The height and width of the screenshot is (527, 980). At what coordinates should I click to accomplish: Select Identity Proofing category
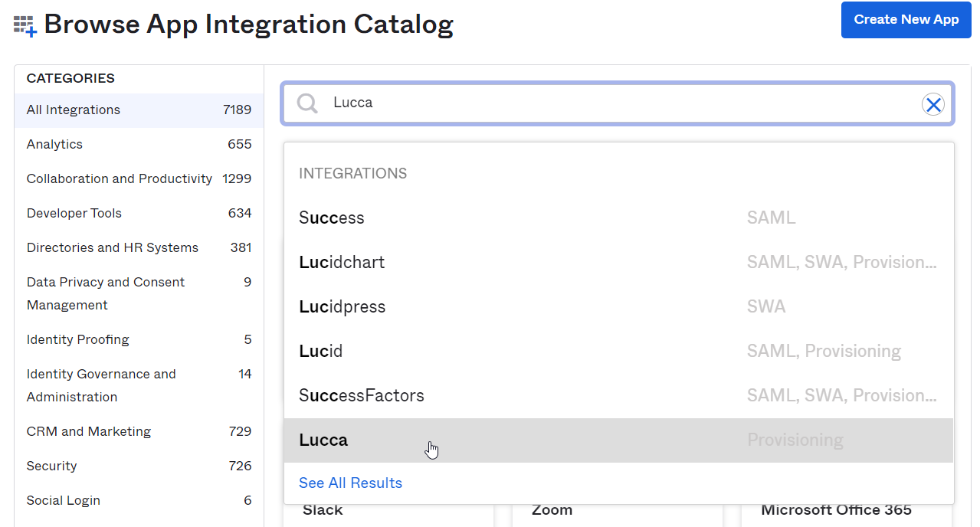(139, 340)
